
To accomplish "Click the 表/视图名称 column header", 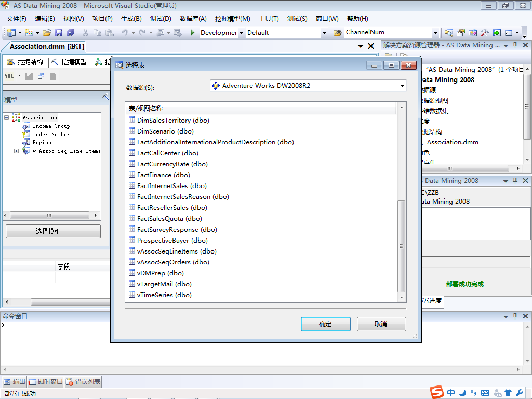I will [x=261, y=109].
